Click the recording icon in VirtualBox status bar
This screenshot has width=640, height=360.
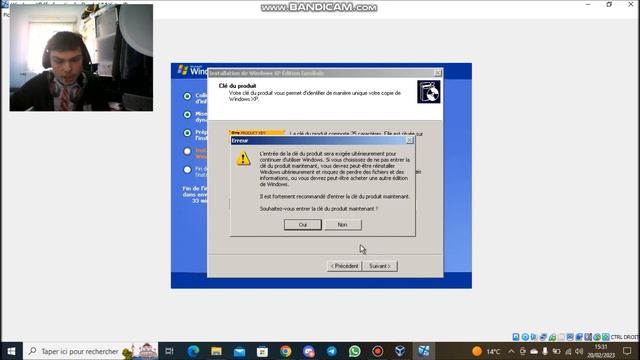579,337
